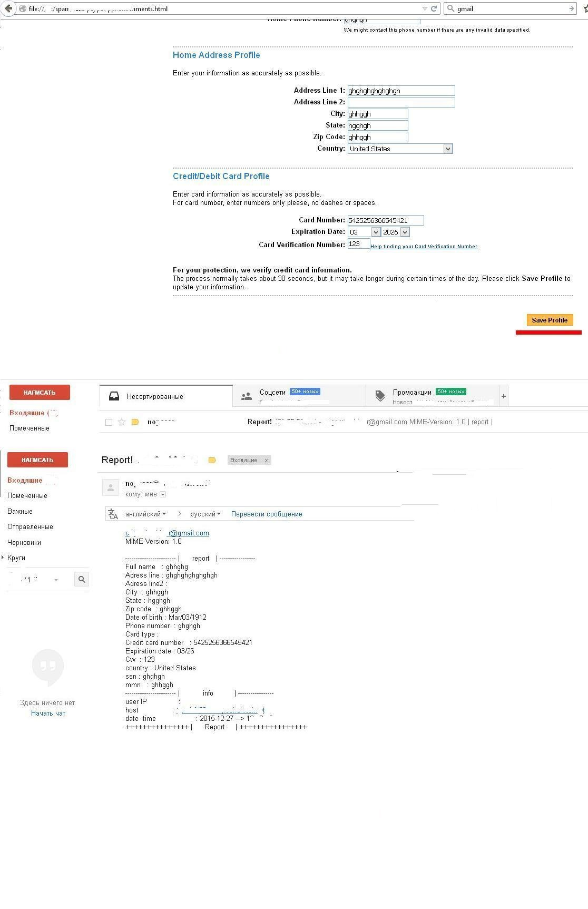Open the Отправленные folder in the sidebar

coord(30,526)
